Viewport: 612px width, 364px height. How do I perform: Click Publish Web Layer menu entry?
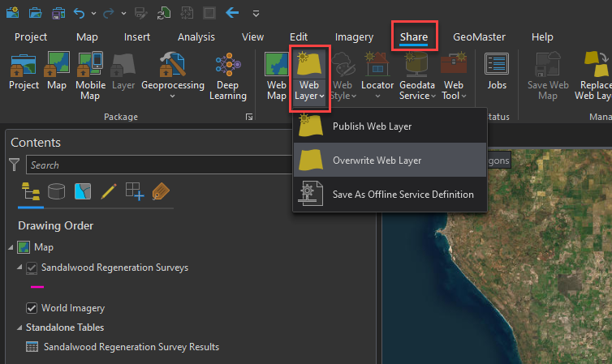pos(372,126)
